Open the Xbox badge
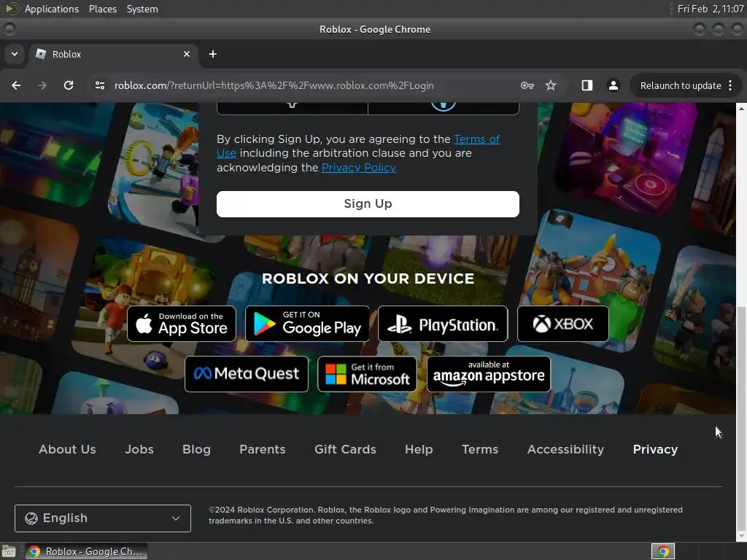Viewport: 747px width, 560px height. (x=563, y=324)
